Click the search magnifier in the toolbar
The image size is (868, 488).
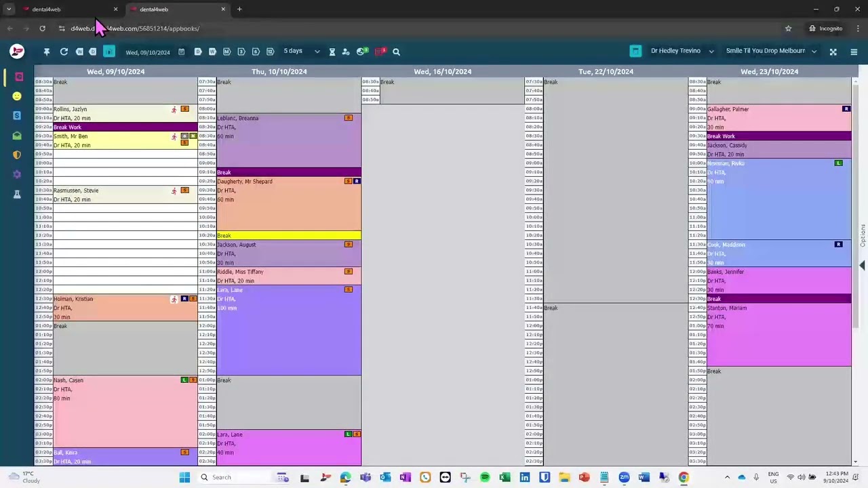(397, 52)
